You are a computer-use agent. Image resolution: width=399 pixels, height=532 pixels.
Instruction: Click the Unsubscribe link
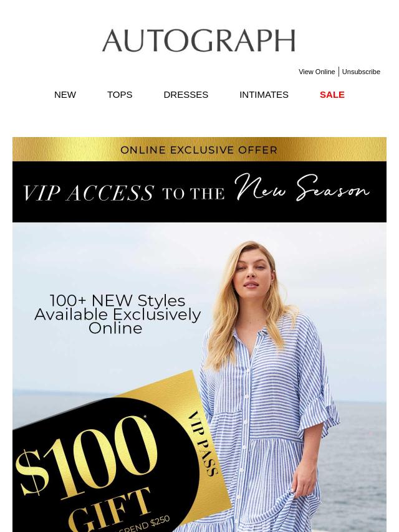(x=361, y=72)
